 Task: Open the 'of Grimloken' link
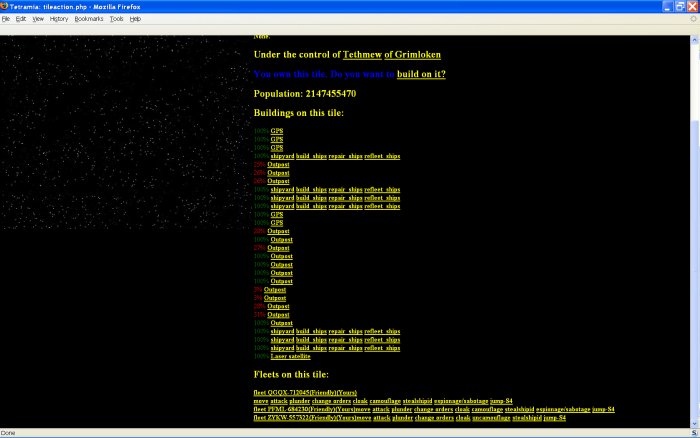tap(412, 54)
